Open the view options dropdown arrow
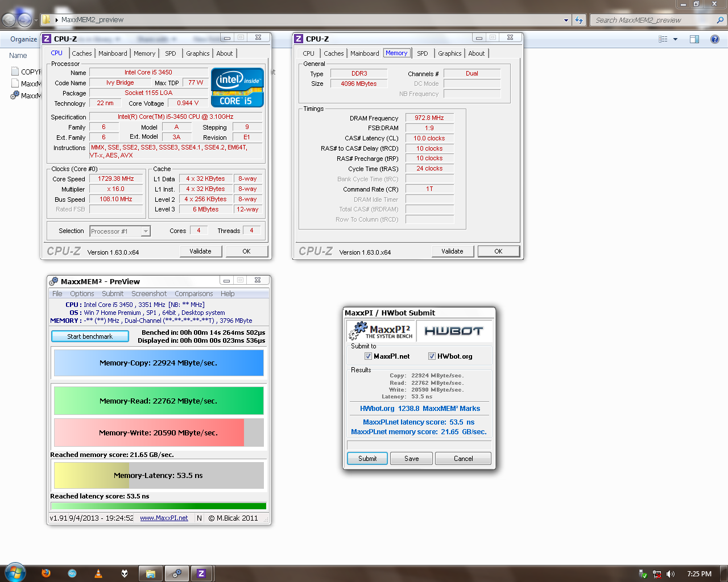The width and height of the screenshot is (728, 582). 675,39
